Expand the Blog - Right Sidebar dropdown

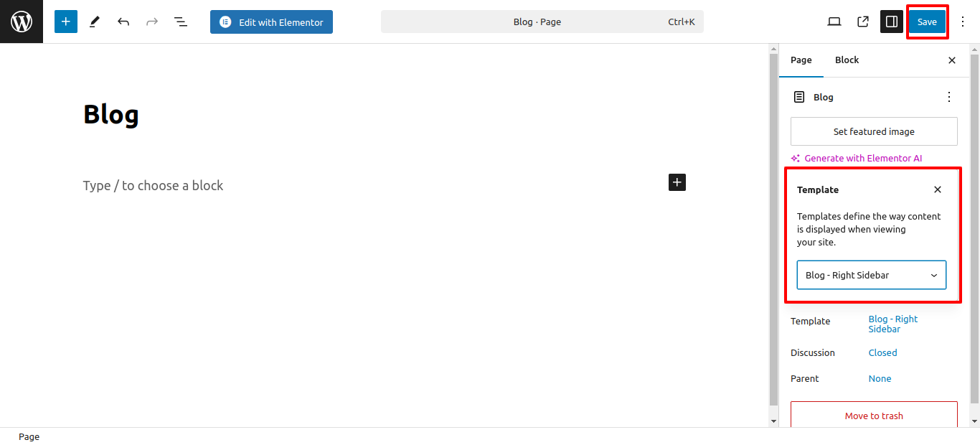point(871,275)
